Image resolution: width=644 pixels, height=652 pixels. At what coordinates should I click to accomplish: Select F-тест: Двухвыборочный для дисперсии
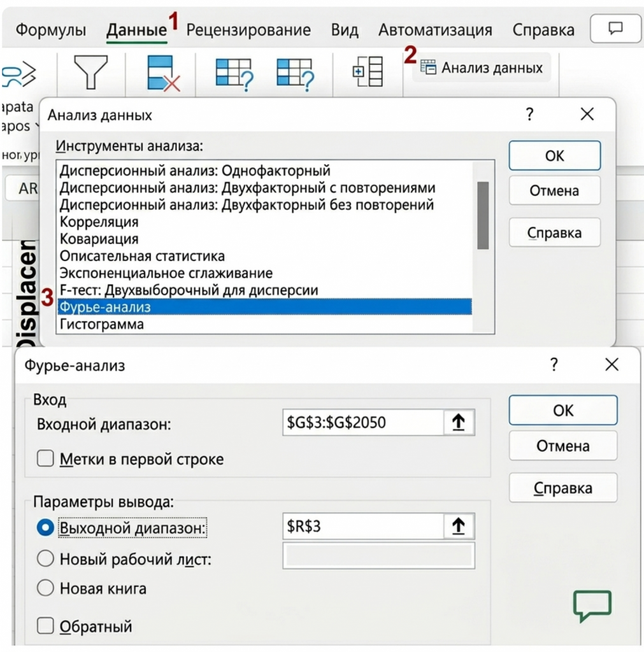coord(264,290)
